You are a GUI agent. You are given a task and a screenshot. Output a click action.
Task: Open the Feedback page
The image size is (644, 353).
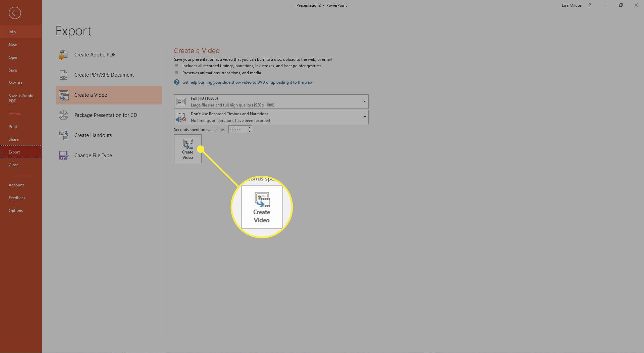(21, 197)
